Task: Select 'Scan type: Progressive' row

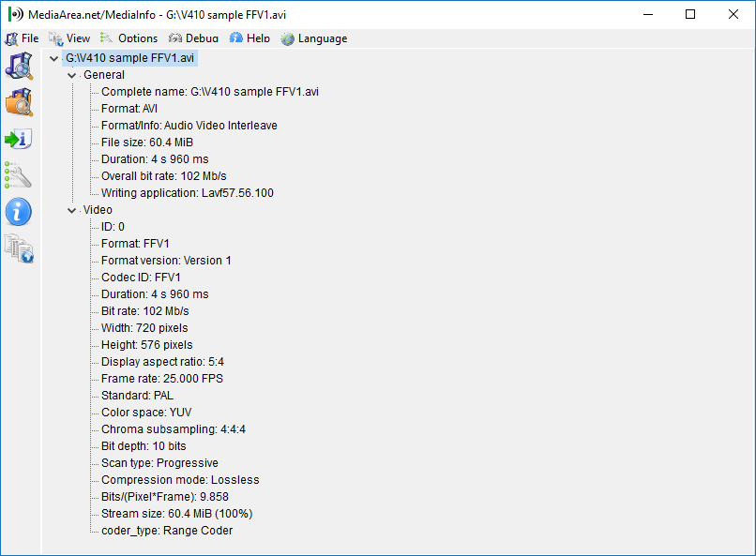Action: (159, 462)
